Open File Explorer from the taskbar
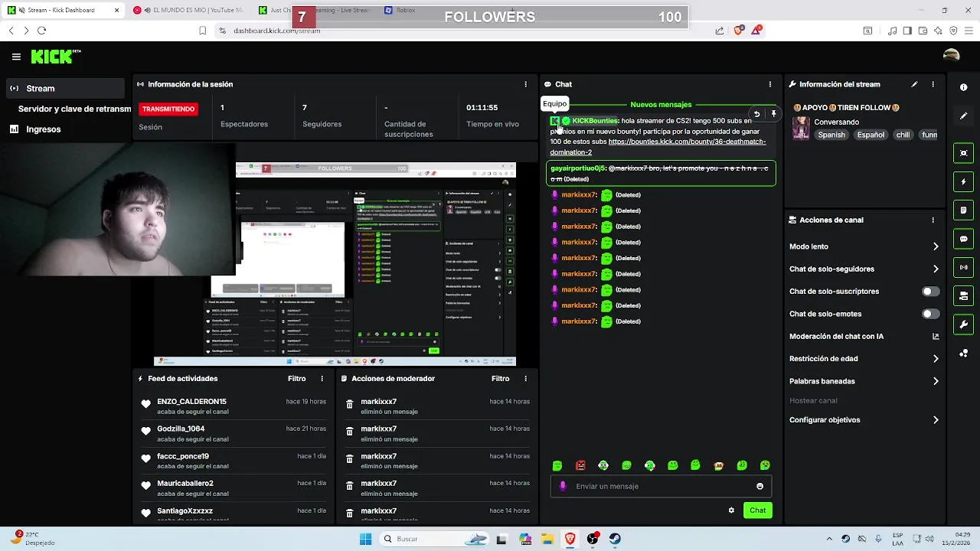Screen dimensions: 980x551 [x=547, y=539]
